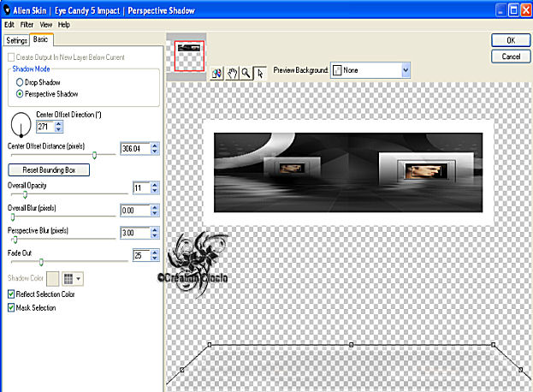Switch to the Settings tab
This screenshot has height=392, width=533.
pos(16,40)
